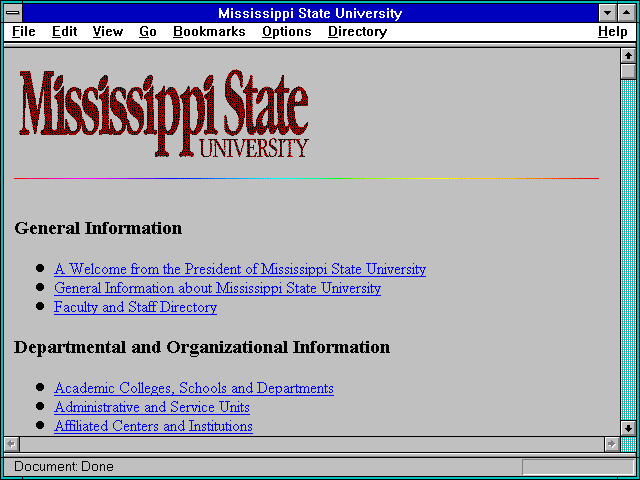
Task: Open the Bookmarks menu
Action: coord(209,32)
